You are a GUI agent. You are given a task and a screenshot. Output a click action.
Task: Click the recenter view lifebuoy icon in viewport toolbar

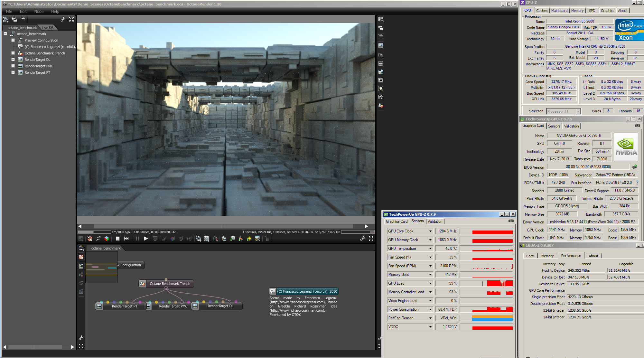coord(90,239)
